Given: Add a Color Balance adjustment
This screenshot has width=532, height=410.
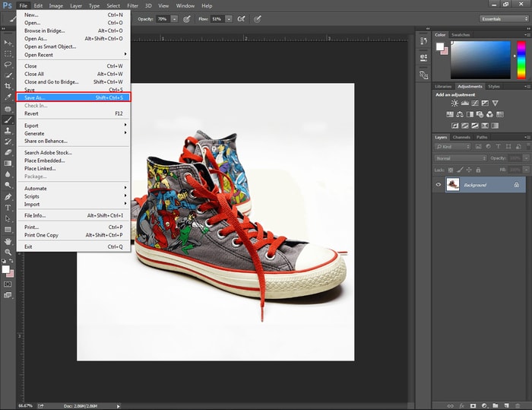Looking at the screenshot, I should tap(460, 114).
